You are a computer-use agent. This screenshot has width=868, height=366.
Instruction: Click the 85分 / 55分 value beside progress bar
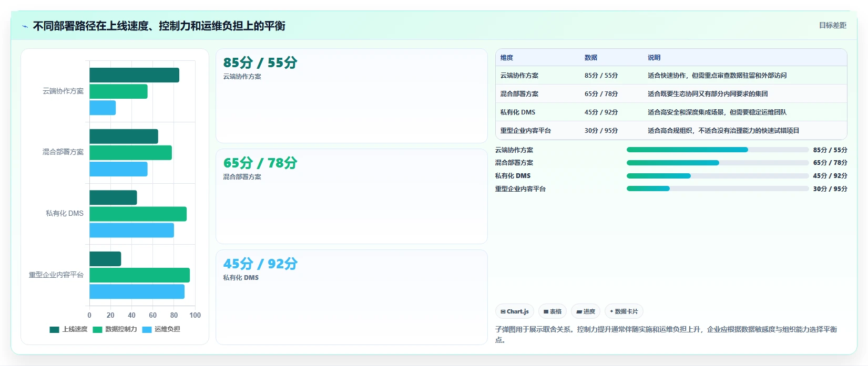(830, 150)
